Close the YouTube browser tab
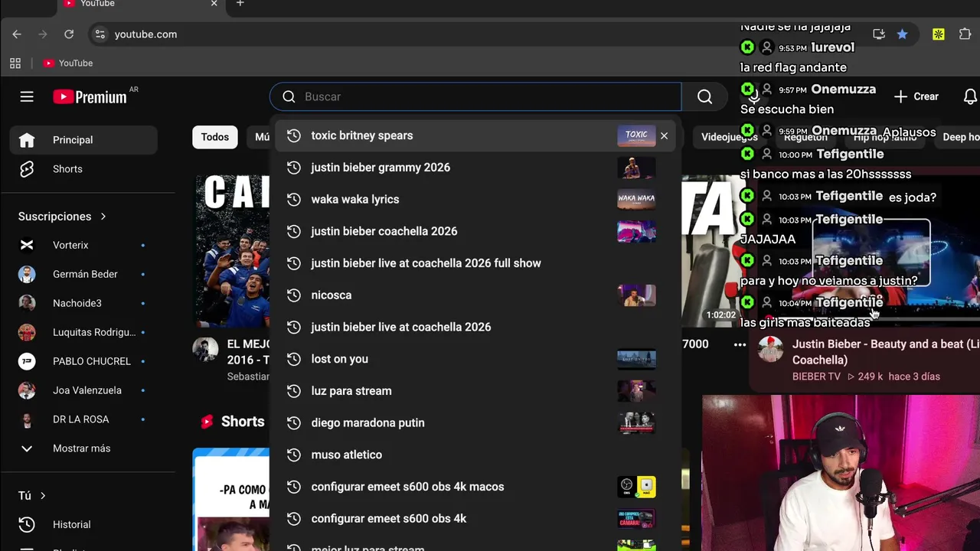Image resolution: width=980 pixels, height=551 pixels. tap(214, 4)
